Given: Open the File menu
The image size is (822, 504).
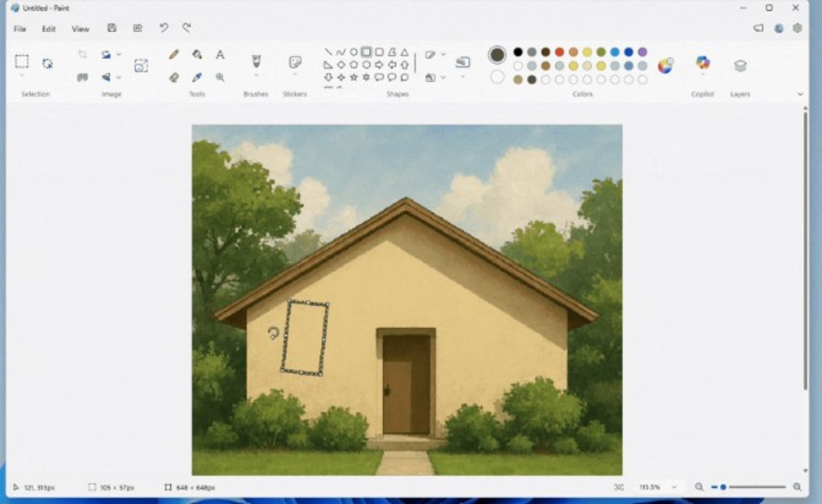Looking at the screenshot, I should coord(20,29).
